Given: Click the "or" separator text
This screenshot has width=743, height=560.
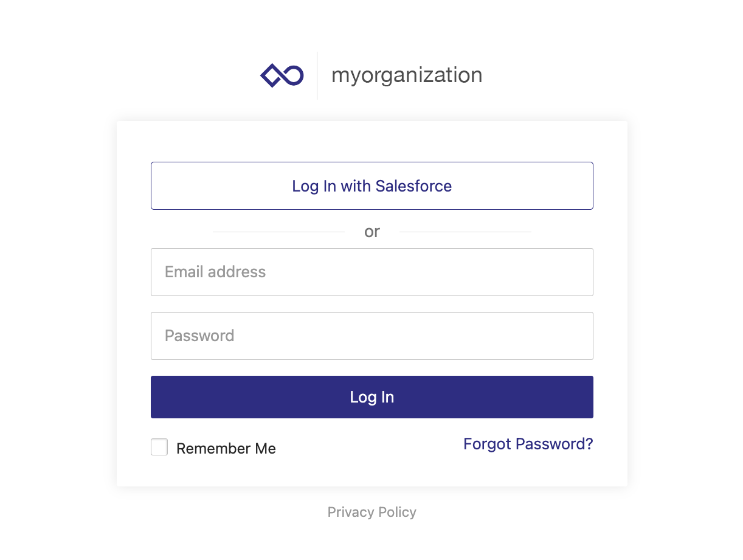Looking at the screenshot, I should coord(371,232).
